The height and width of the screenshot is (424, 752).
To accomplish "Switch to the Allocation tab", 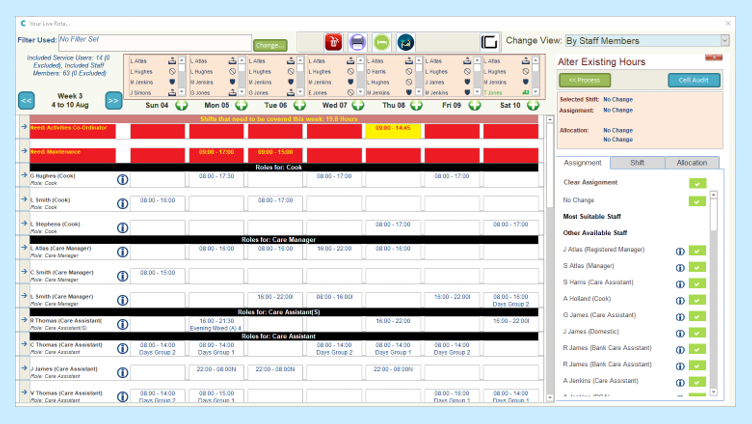I will click(692, 163).
